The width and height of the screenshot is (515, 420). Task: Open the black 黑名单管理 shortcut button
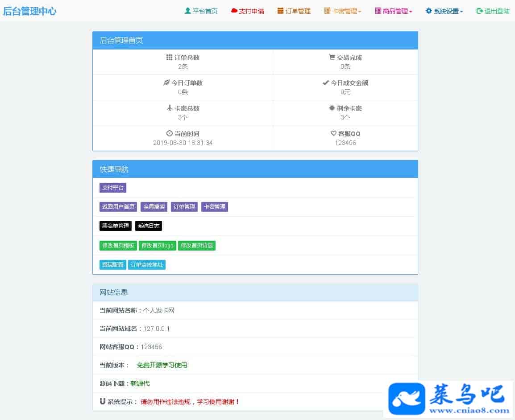[116, 226]
